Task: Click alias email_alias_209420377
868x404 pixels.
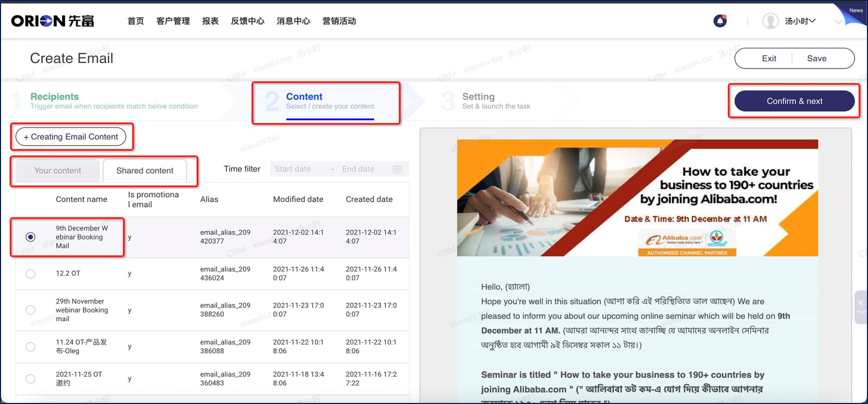Action: 225,237
